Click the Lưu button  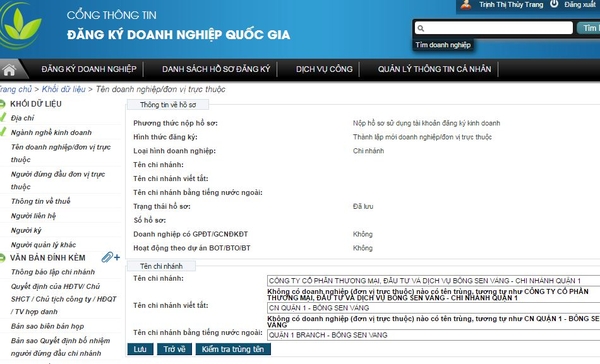140,349
